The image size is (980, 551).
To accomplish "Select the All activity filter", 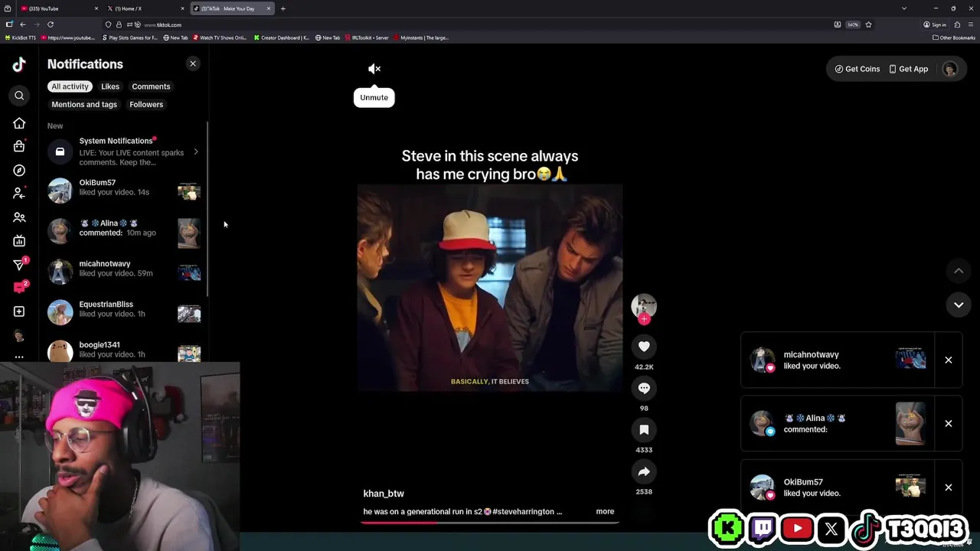I will (70, 86).
